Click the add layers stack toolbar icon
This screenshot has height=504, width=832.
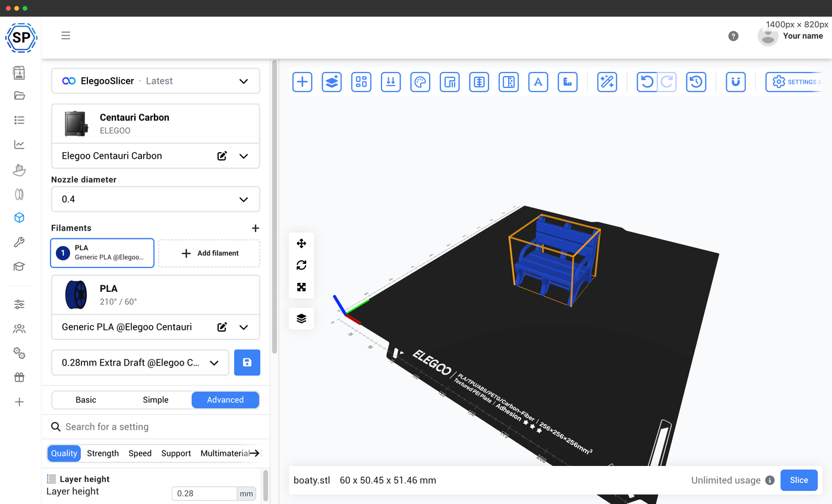[332, 82]
